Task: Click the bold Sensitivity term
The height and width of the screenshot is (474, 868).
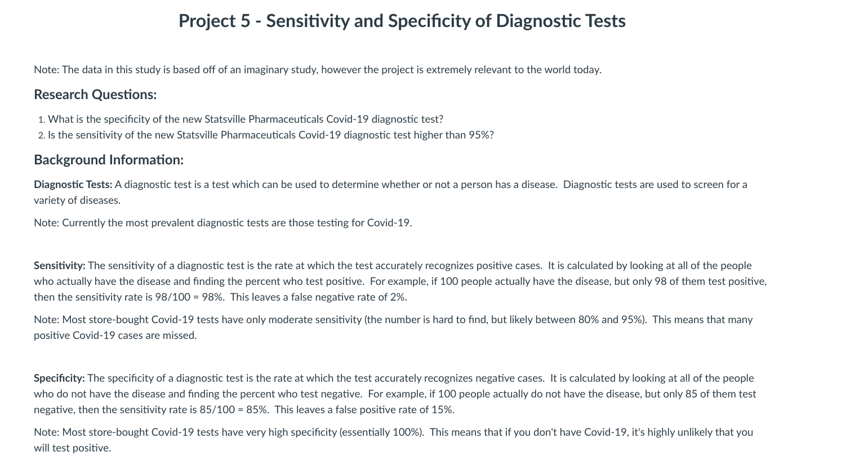Action: [60, 266]
